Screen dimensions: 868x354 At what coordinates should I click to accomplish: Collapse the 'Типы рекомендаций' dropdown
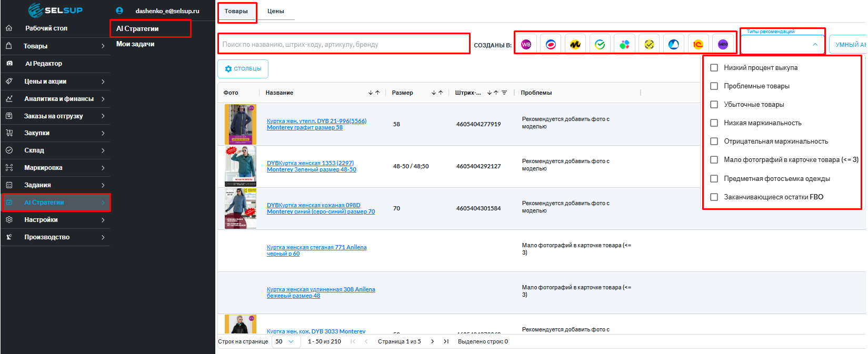(x=815, y=45)
